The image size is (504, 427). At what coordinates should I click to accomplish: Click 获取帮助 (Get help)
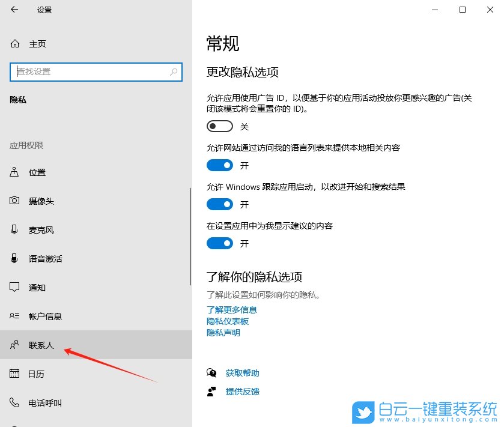coord(242,372)
